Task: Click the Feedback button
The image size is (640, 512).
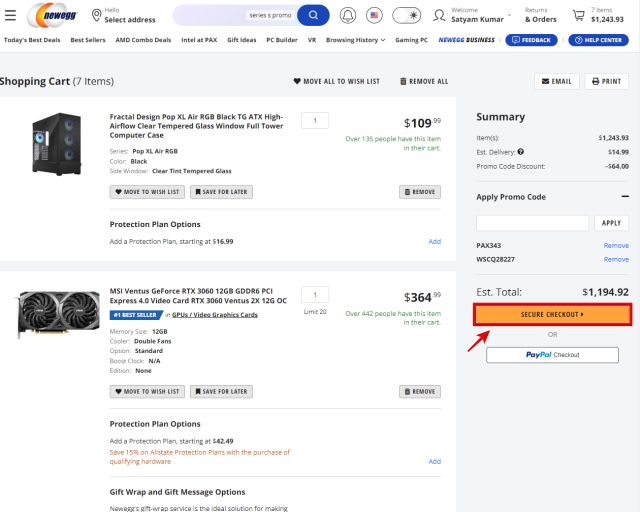Action: coord(531,40)
